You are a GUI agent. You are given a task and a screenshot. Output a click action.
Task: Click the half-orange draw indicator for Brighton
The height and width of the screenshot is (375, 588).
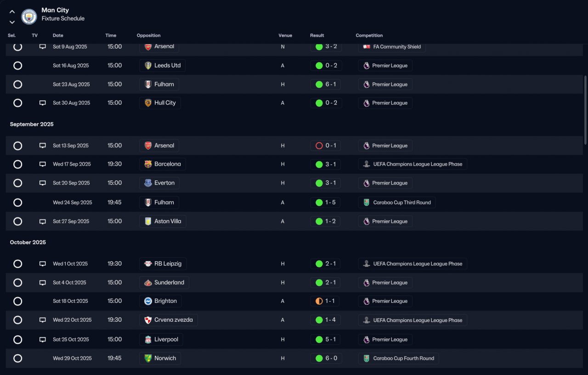click(x=319, y=301)
